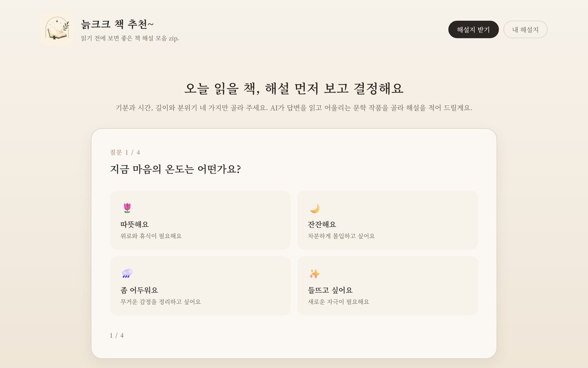The height and width of the screenshot is (368, 588).
Task: Click the 1 / 4 progress indicator at card bottom
Action: (117, 335)
